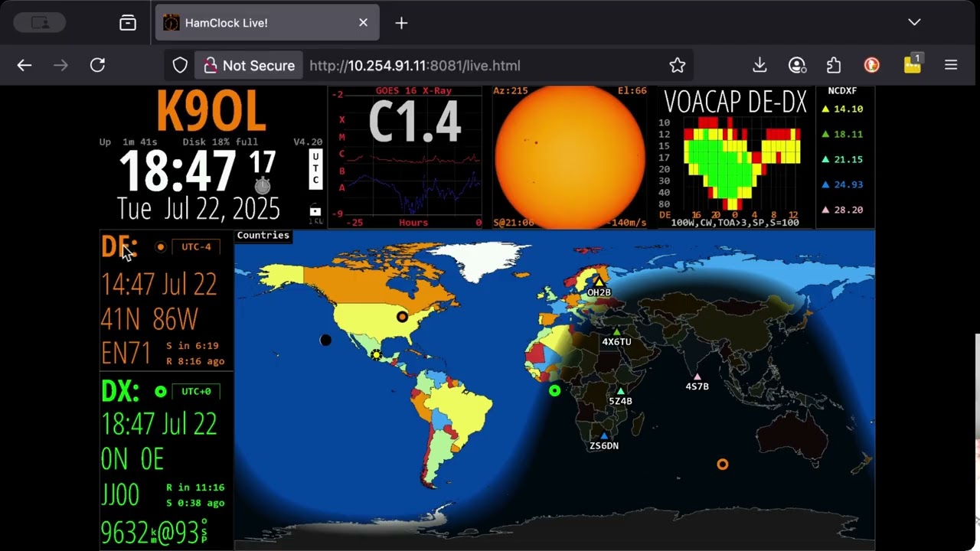Go back to the previous page

coord(24,66)
